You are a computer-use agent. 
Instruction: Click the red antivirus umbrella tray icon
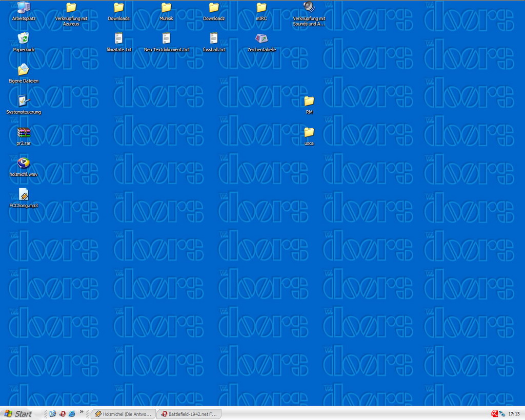[494, 414]
